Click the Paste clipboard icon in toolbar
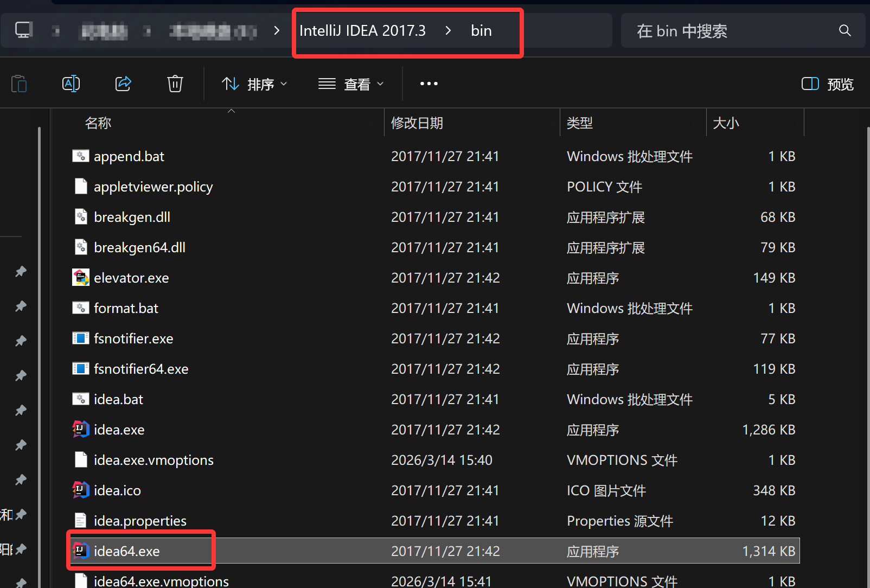Viewport: 870px width, 588px height. pos(19,84)
